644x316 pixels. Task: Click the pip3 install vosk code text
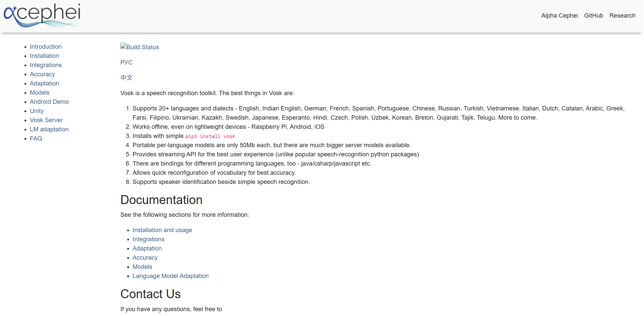210,136
